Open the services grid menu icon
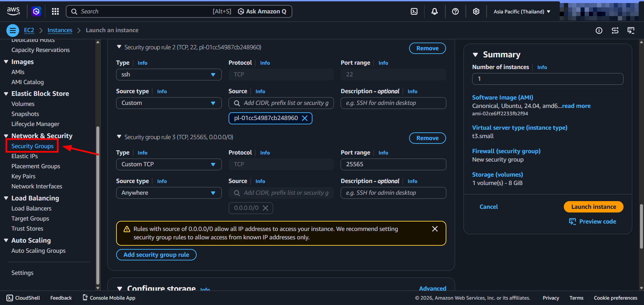The image size is (644, 305). tap(55, 11)
